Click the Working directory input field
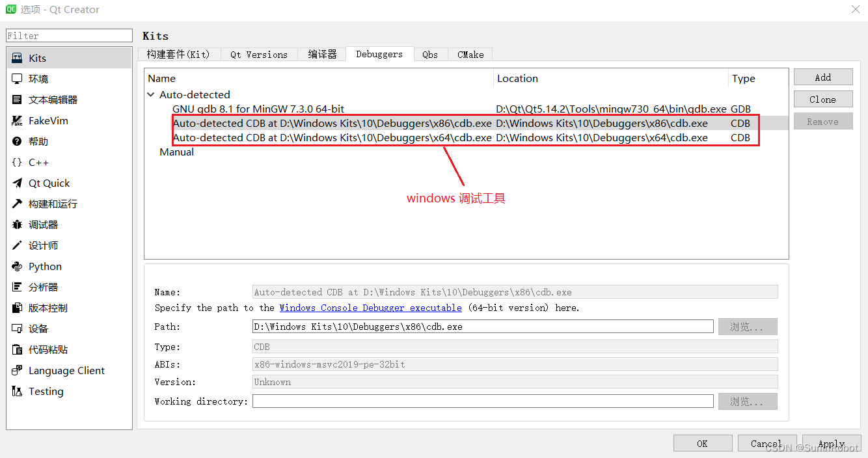Viewport: 868px width, 458px height. [x=483, y=401]
